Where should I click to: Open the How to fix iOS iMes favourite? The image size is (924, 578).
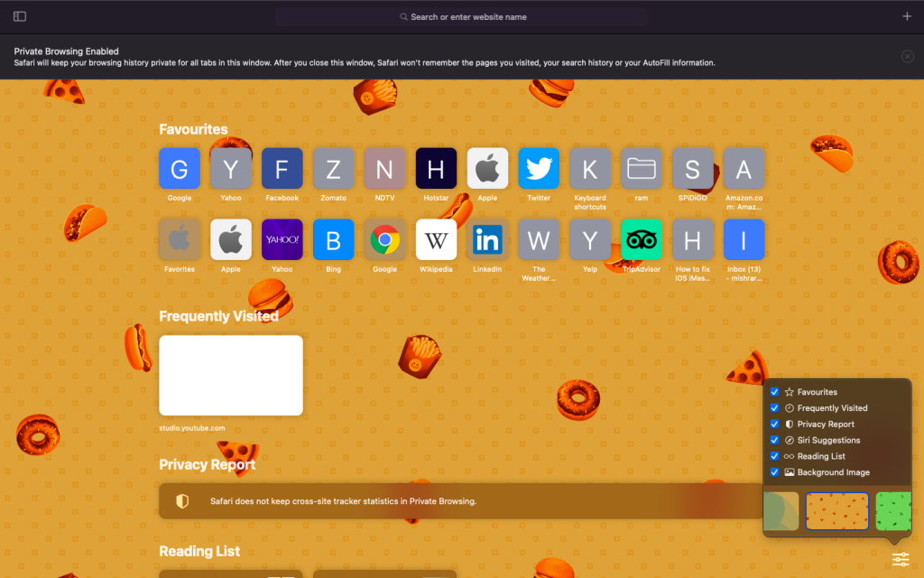692,239
